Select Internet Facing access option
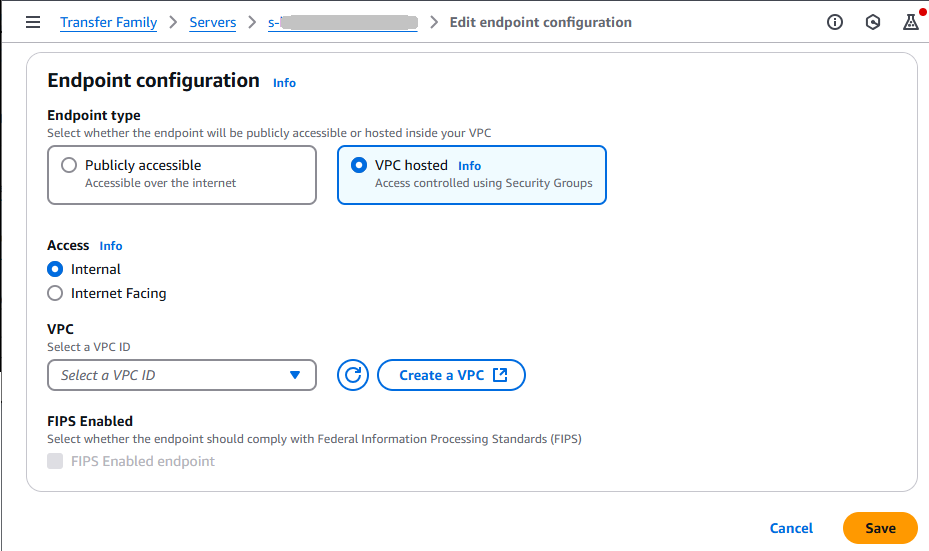The image size is (929, 551). pos(56,293)
